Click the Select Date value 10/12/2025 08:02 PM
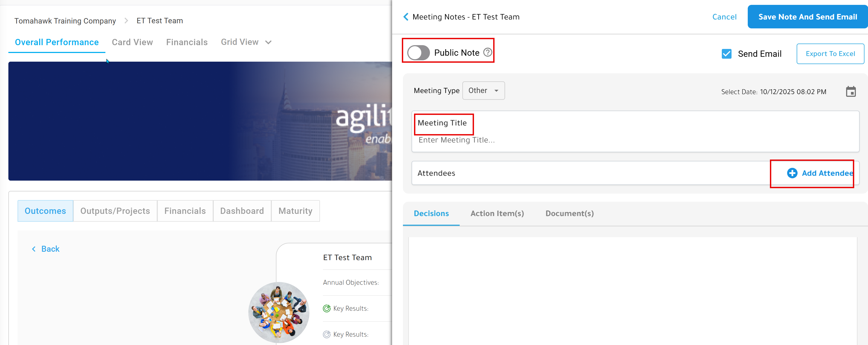Viewport: 868px width, 345px height. click(793, 92)
